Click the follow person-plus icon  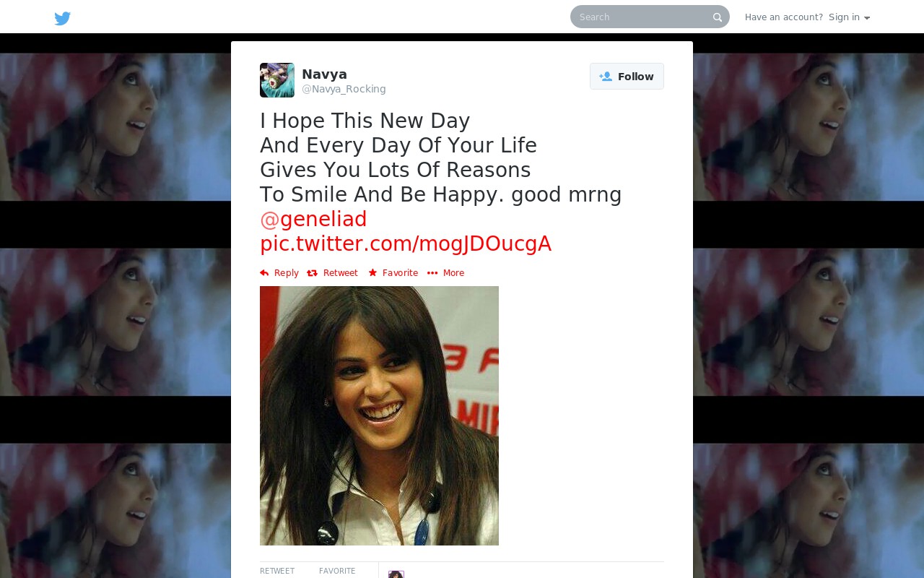pyautogui.click(x=606, y=77)
